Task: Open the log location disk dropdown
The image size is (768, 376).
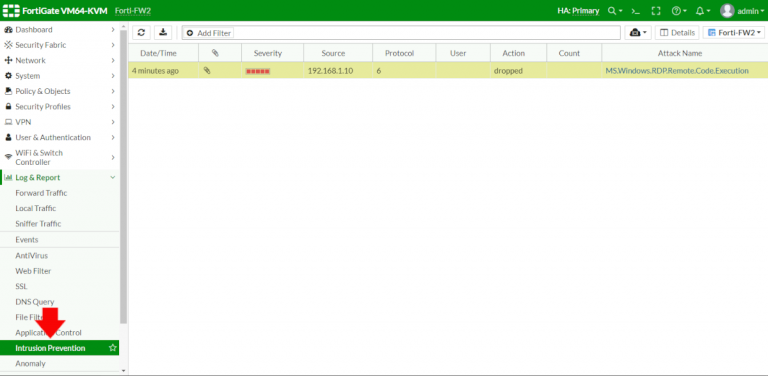Action: click(x=638, y=33)
